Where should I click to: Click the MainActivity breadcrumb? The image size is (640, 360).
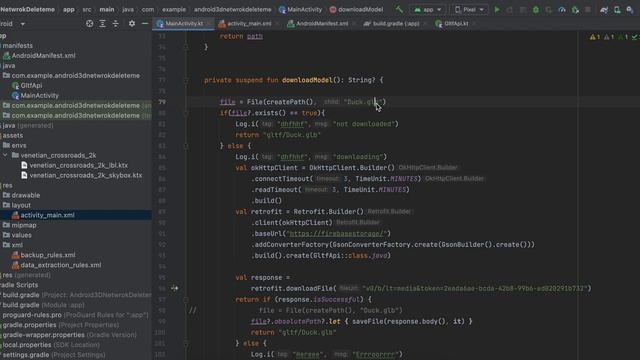(x=300, y=9)
